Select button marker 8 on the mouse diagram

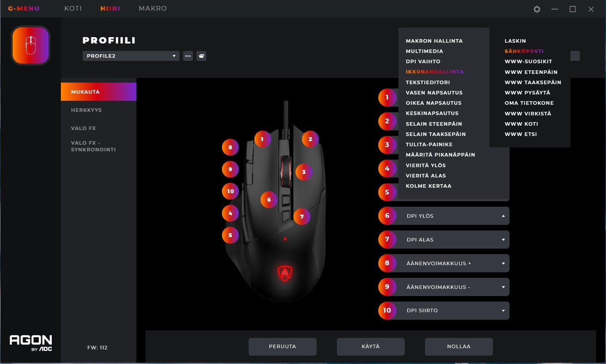click(x=230, y=147)
